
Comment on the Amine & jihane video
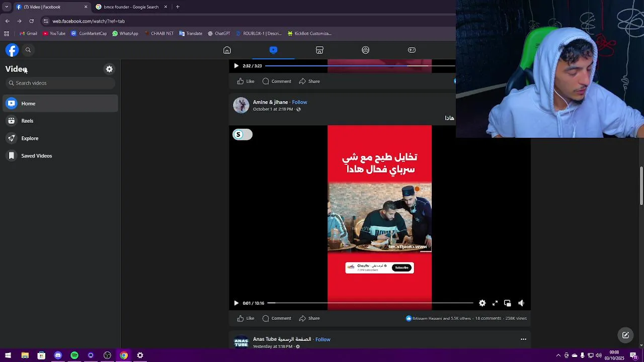coord(277,318)
